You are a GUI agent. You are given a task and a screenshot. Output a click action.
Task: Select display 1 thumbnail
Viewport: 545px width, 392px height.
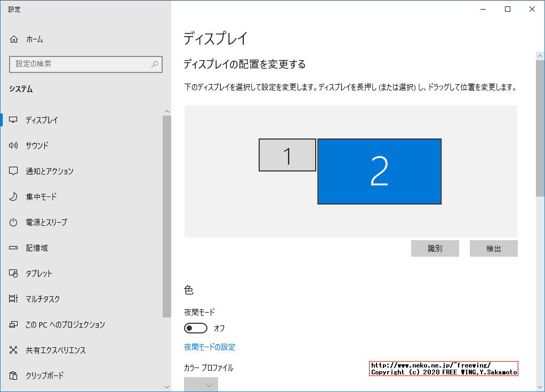click(x=287, y=155)
